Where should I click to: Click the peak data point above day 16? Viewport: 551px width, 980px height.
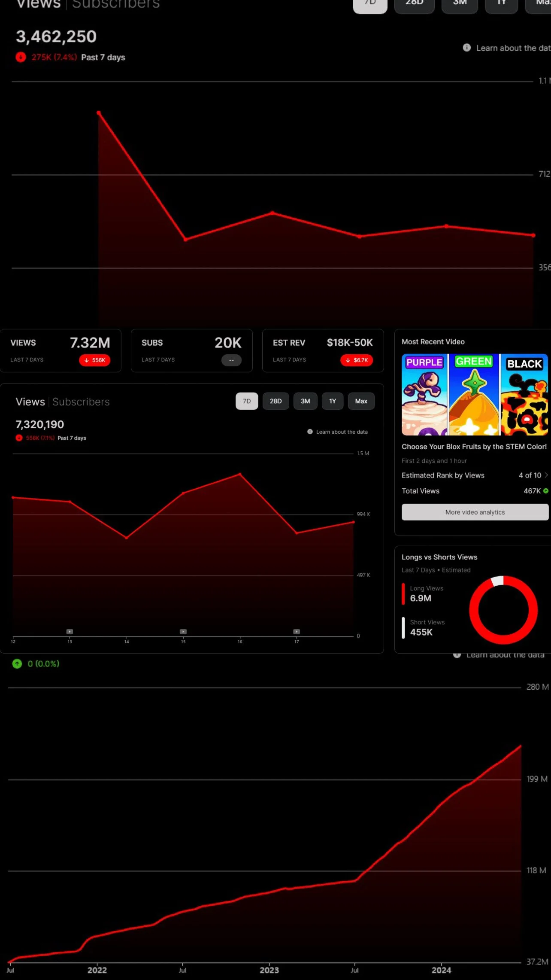(x=240, y=474)
